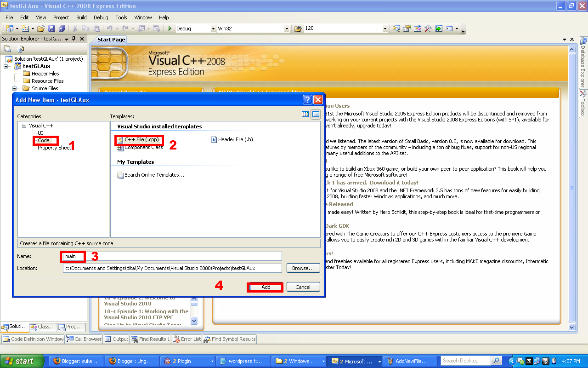Click the Browse... button
This screenshot has width=588, height=368.
coord(303,268)
